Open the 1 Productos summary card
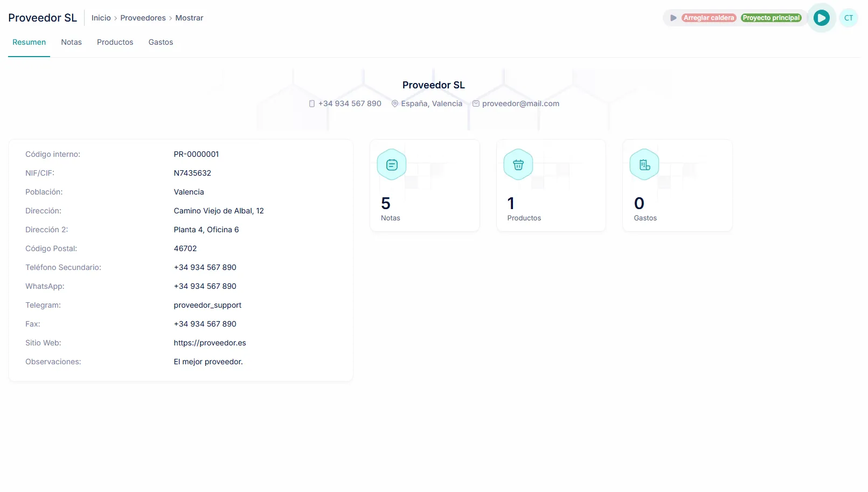This screenshot has height=492, width=868. tap(551, 186)
